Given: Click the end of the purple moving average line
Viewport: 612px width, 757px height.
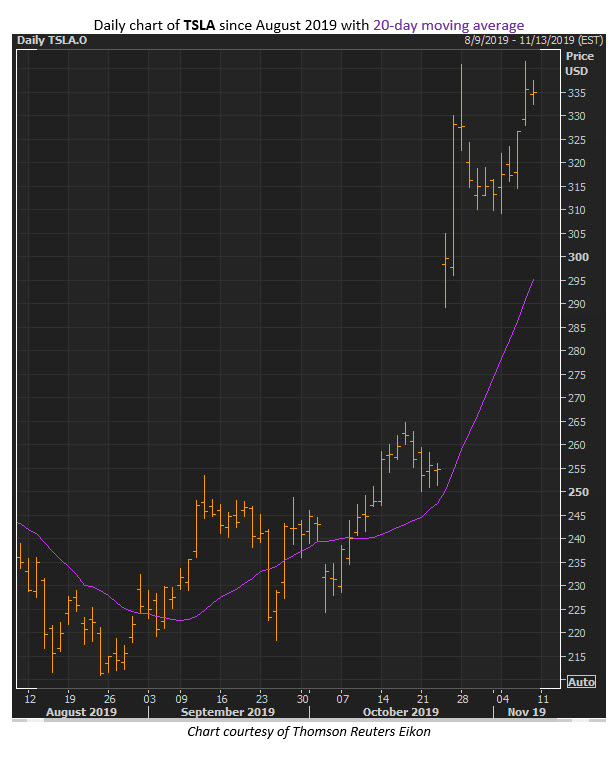Looking at the screenshot, I should (x=533, y=280).
